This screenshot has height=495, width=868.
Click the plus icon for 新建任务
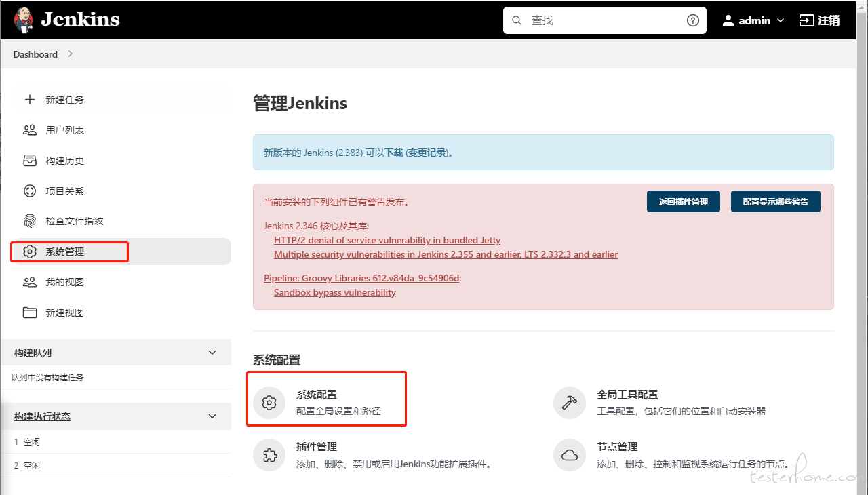coord(30,100)
